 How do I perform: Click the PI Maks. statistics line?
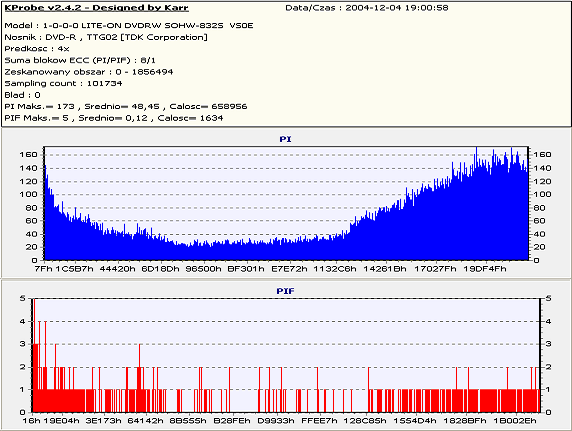coord(126,107)
